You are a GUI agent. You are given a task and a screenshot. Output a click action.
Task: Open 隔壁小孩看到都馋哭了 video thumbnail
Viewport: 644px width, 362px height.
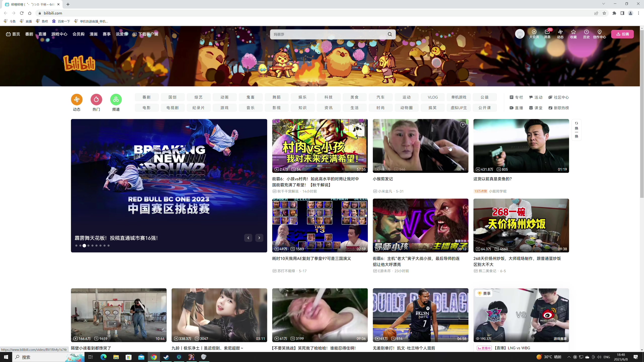[118, 315]
